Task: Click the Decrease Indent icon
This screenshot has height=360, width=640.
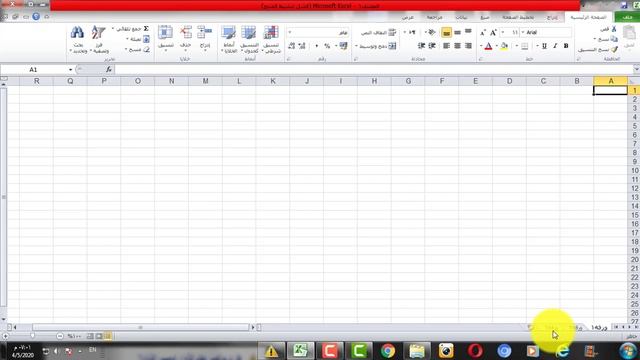Action: click(432, 46)
